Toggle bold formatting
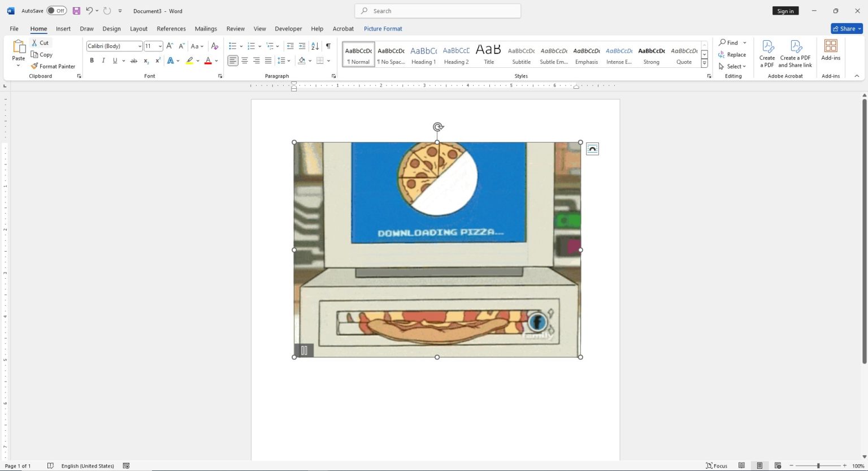 pyautogui.click(x=92, y=61)
